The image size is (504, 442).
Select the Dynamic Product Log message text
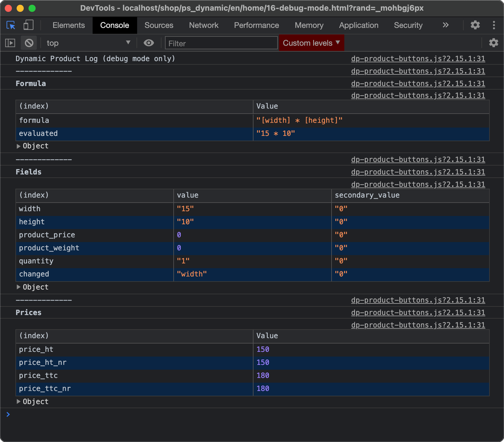coord(95,59)
